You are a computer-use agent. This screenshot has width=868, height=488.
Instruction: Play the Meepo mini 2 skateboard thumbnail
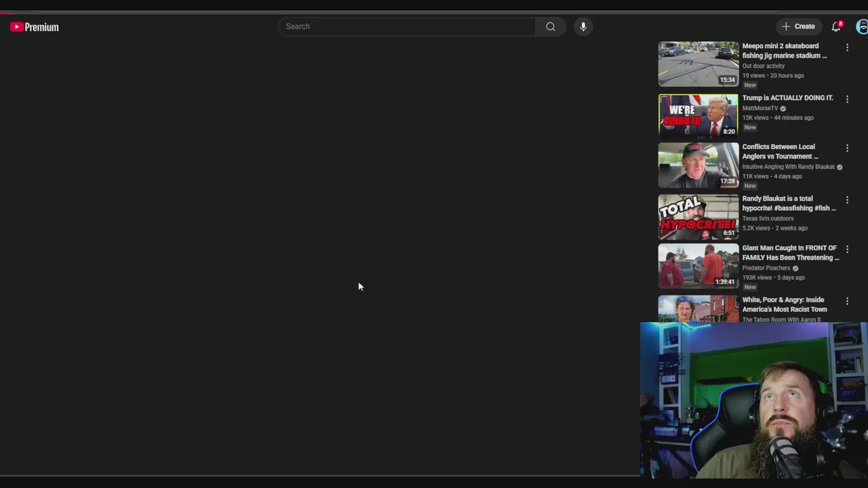tap(698, 64)
